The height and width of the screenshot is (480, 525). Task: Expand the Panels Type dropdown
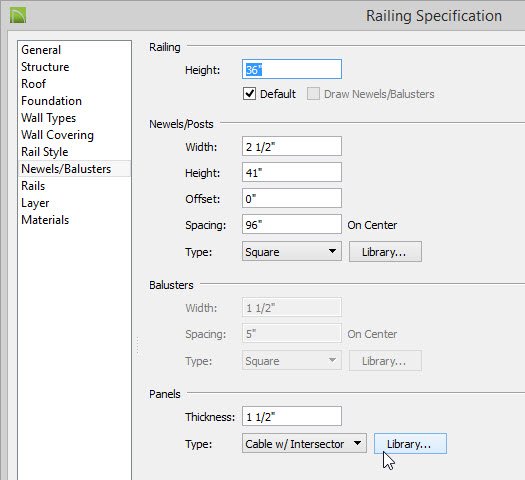[x=304, y=444]
